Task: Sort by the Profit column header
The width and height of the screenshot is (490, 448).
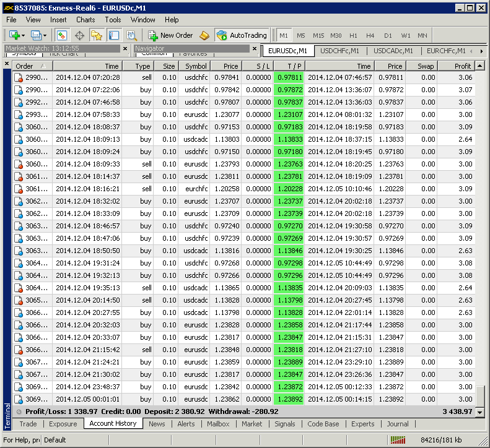Action: pyautogui.click(x=457, y=66)
